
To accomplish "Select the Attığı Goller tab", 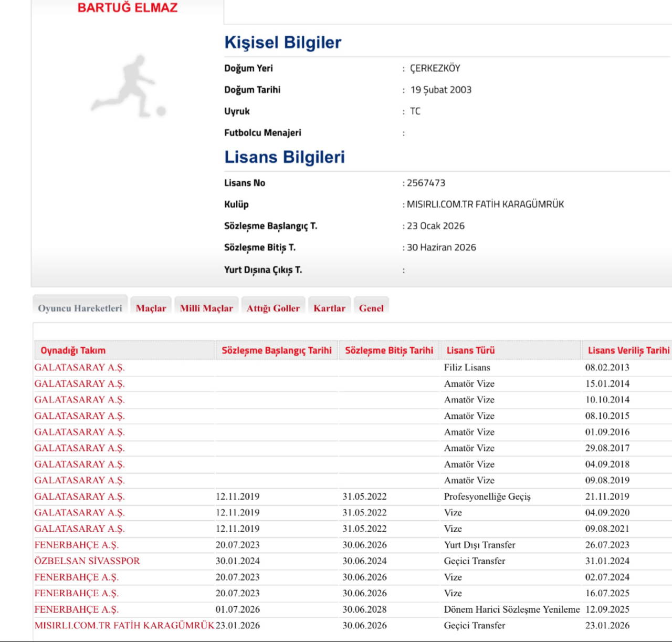I will pos(273,308).
